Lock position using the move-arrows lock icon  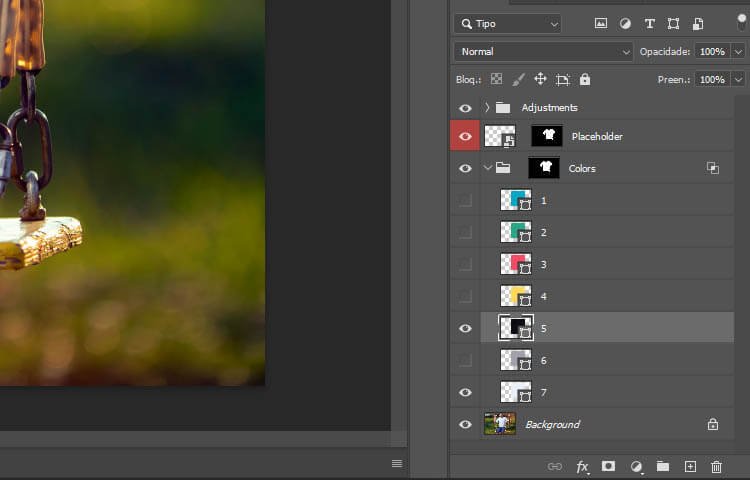click(540, 79)
